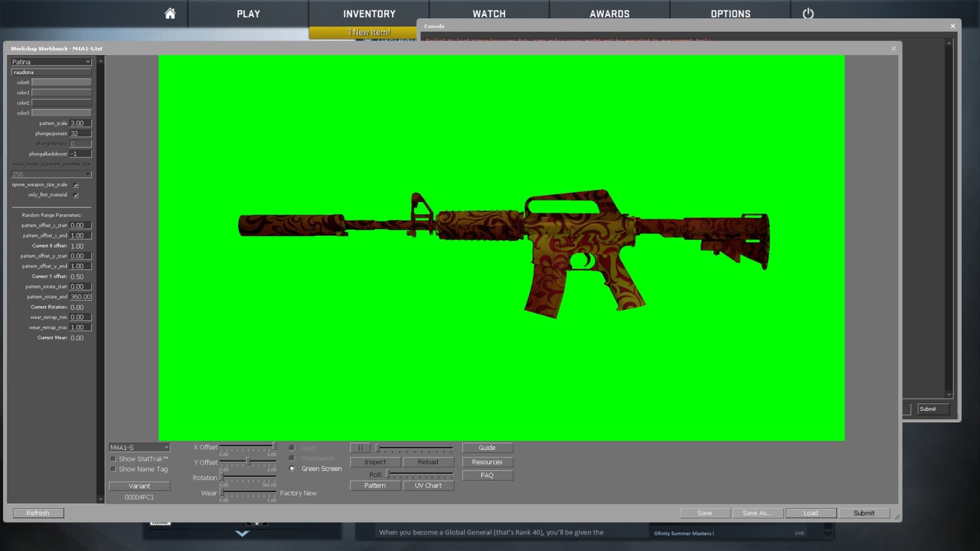Screen dimensions: 980x551
Task: Click the UV Chart button
Action: (x=428, y=485)
